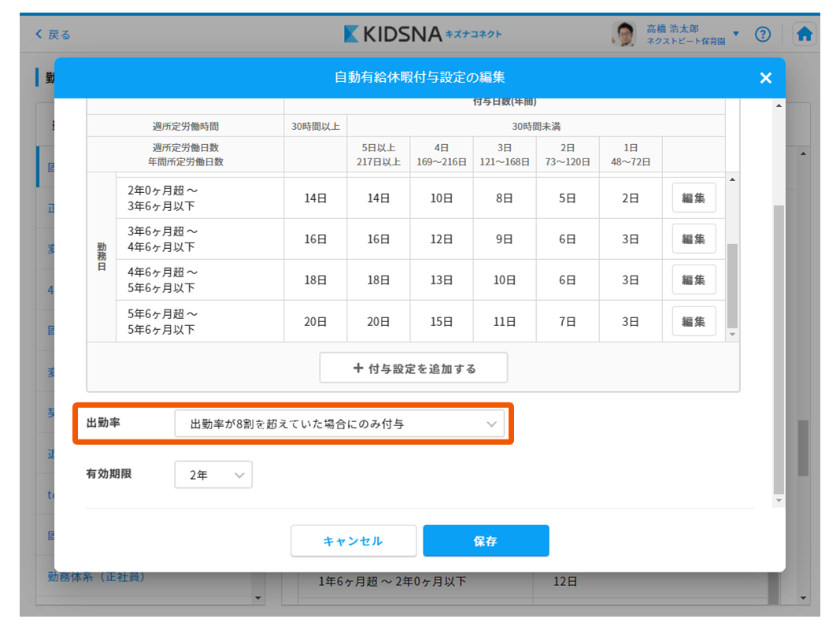Edit the 4年6ヶ月超 row
This screenshot has width=840, height=630.
pos(694,280)
